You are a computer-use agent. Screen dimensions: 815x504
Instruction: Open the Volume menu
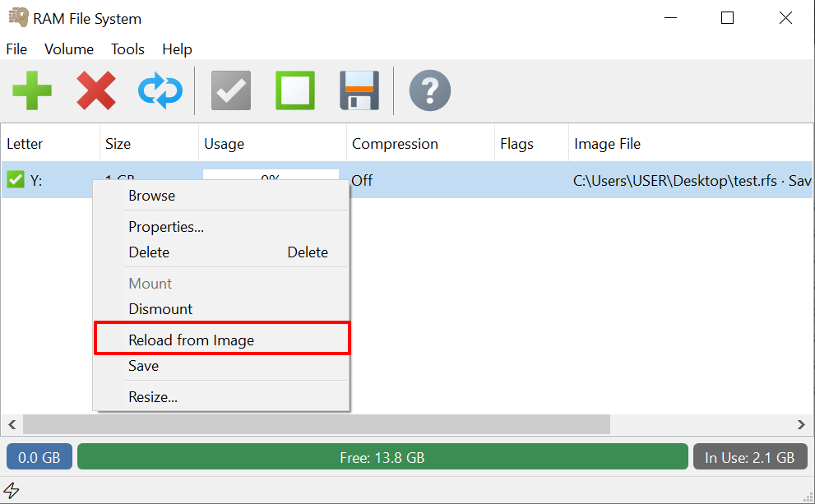tap(69, 49)
